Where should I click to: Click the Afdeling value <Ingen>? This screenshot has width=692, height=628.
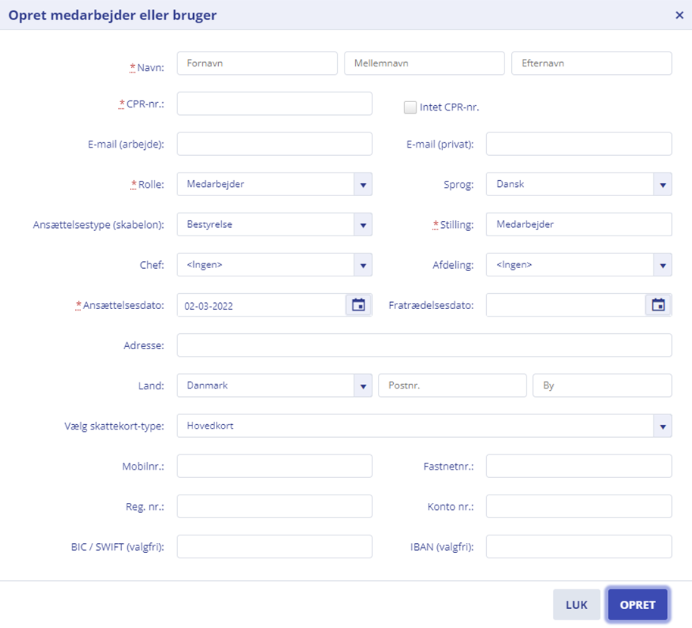514,265
